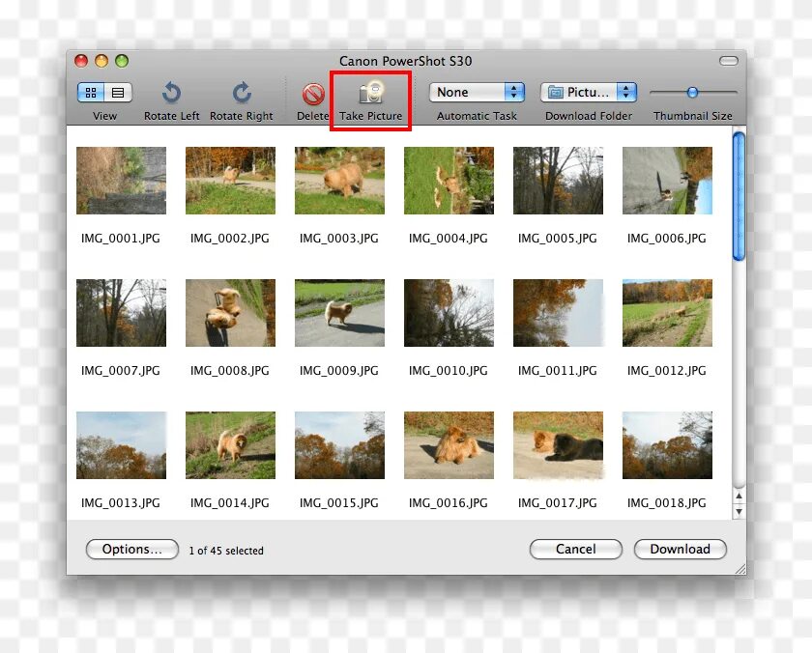812x653 pixels.
Task: Click the scrollbar up arrow
Action: (x=739, y=497)
